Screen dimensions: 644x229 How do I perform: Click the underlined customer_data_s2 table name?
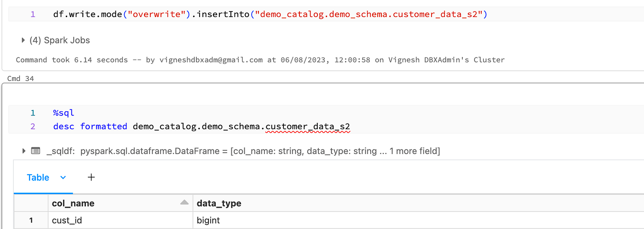point(308,126)
